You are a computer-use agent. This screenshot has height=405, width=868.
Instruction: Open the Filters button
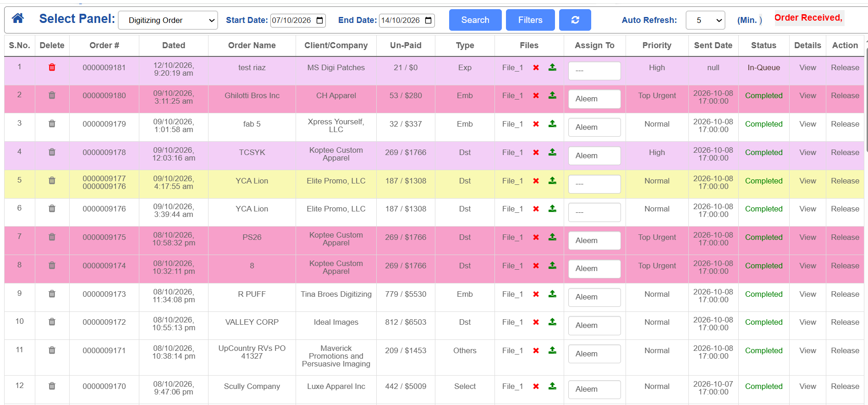point(530,20)
